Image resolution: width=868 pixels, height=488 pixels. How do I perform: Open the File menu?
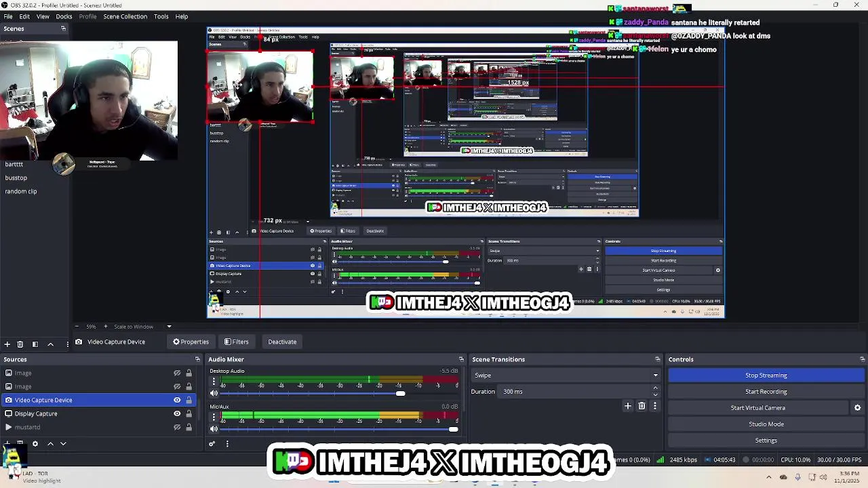[8, 16]
